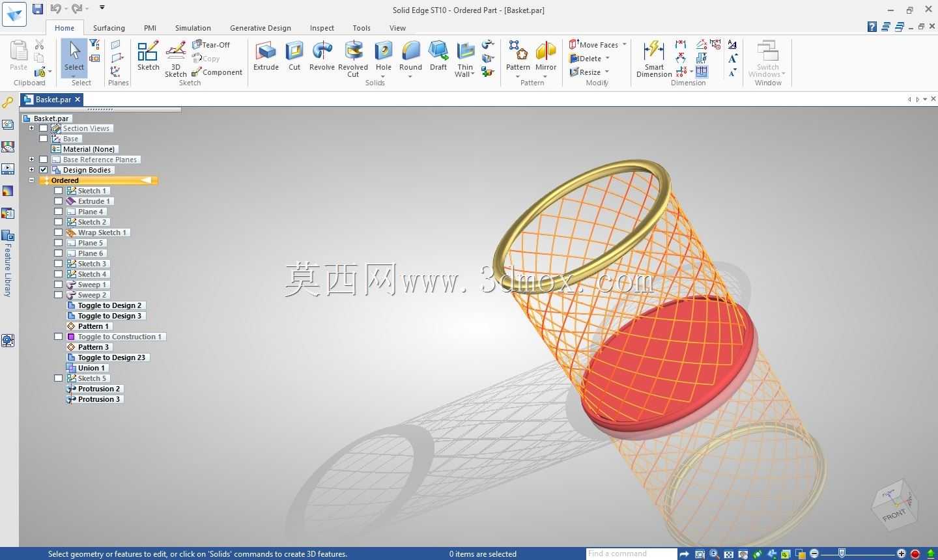This screenshot has width=938, height=560.
Task: Toggle the Design Bodies checkbox
Action: (x=44, y=170)
